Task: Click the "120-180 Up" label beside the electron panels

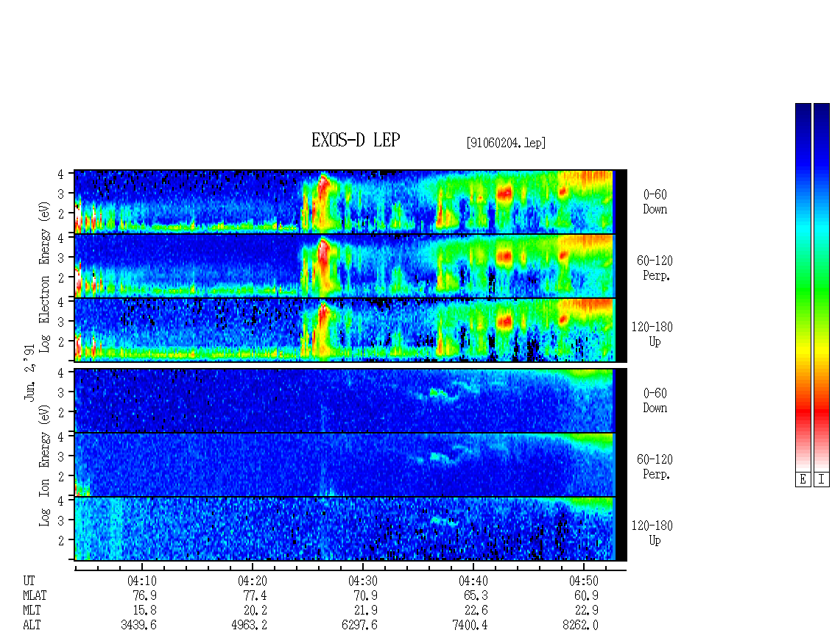Action: 652,334
